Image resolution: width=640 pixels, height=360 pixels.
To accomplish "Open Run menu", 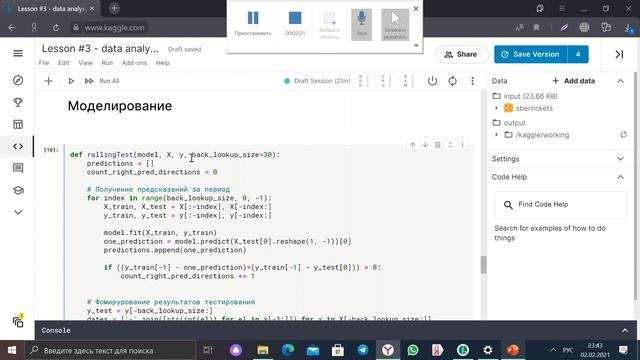I will click(x=107, y=63).
